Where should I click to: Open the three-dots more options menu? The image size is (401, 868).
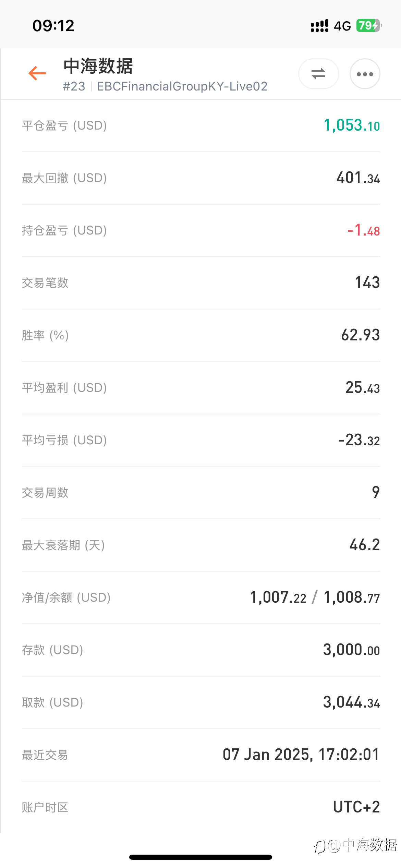365,74
